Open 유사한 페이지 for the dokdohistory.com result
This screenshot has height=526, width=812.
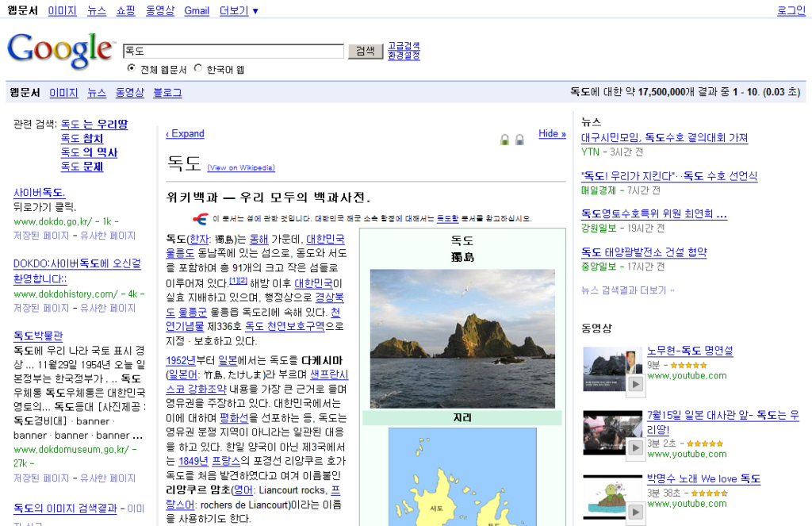tap(108, 309)
